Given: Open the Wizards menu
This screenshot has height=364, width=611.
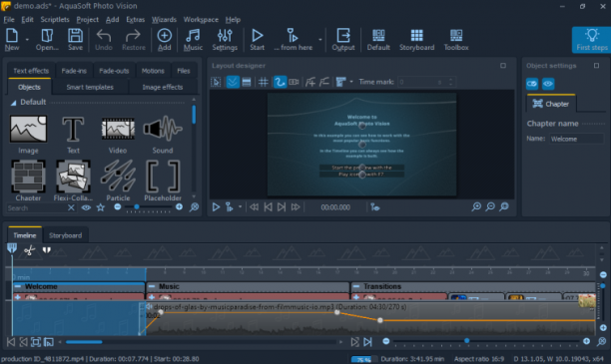Looking at the screenshot, I should point(164,20).
